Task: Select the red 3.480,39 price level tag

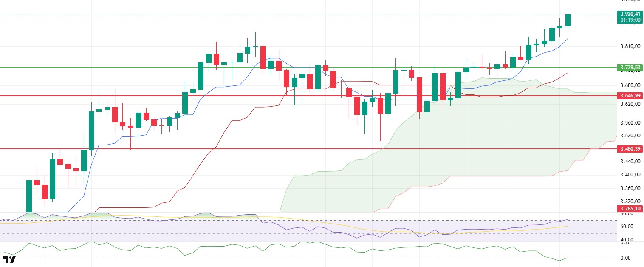Action: click(630, 149)
